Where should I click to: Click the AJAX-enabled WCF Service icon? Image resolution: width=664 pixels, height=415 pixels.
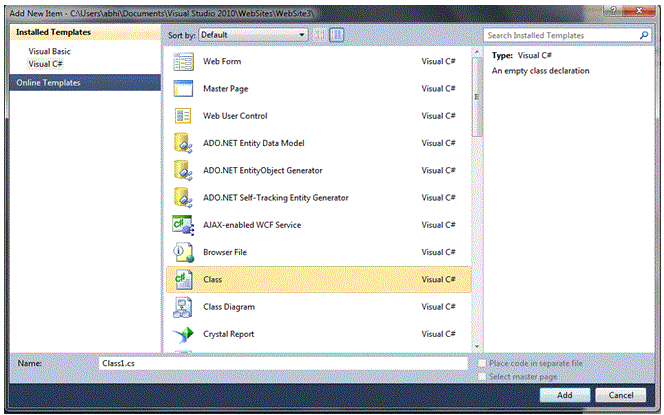tap(183, 225)
